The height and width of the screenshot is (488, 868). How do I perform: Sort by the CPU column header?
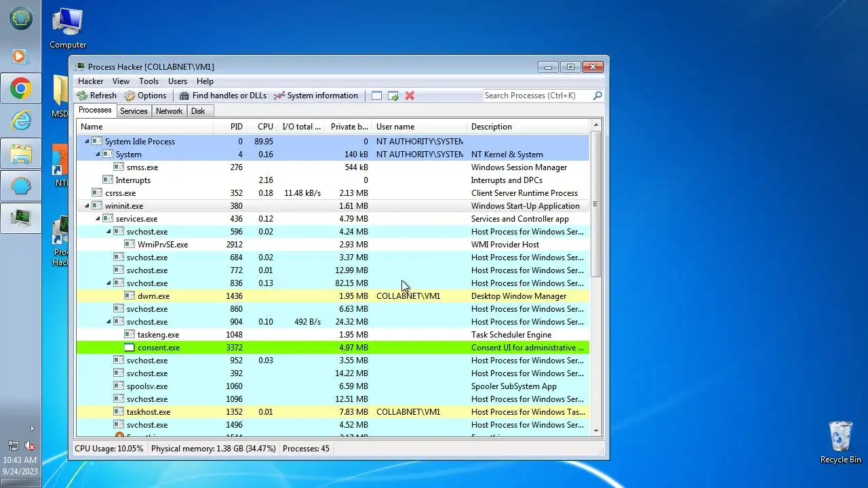coord(262,127)
